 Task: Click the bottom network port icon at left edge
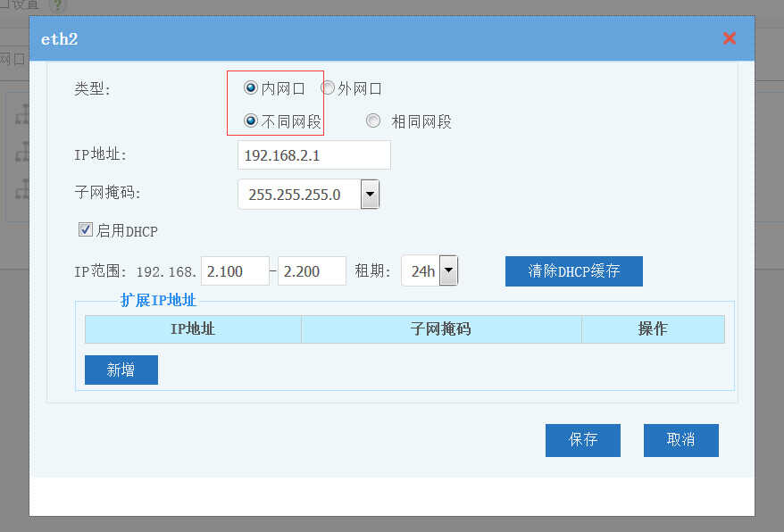tap(22, 189)
